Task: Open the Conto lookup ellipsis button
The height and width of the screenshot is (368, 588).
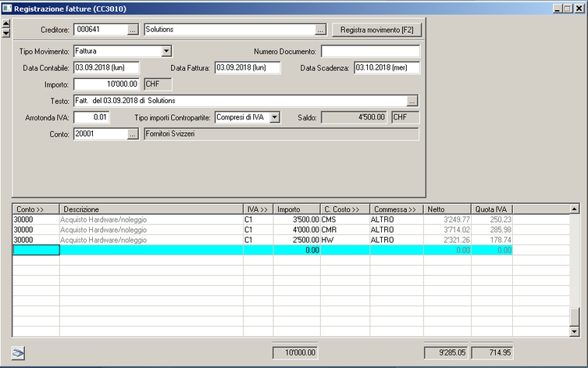Action: pyautogui.click(x=133, y=134)
